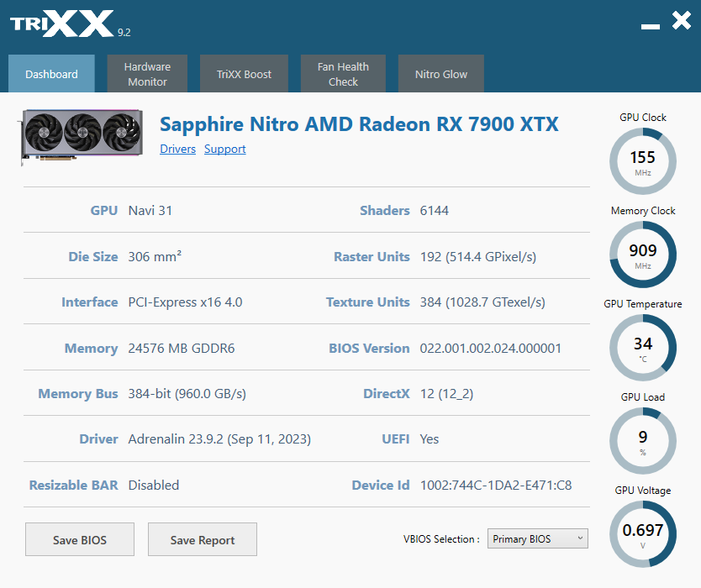Image resolution: width=701 pixels, height=588 pixels.
Task: Click the Memory Clock gauge
Action: coord(643,255)
